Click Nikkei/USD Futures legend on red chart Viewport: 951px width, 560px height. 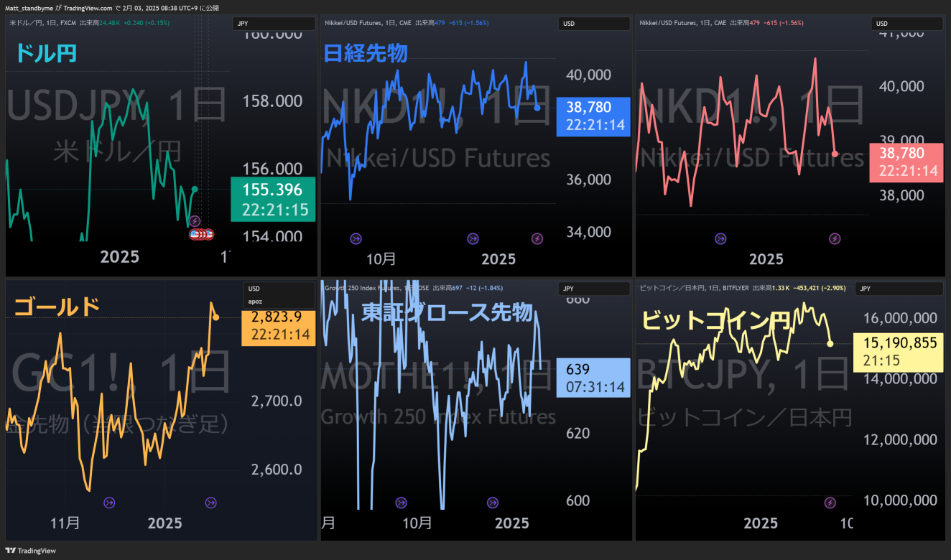click(x=682, y=24)
